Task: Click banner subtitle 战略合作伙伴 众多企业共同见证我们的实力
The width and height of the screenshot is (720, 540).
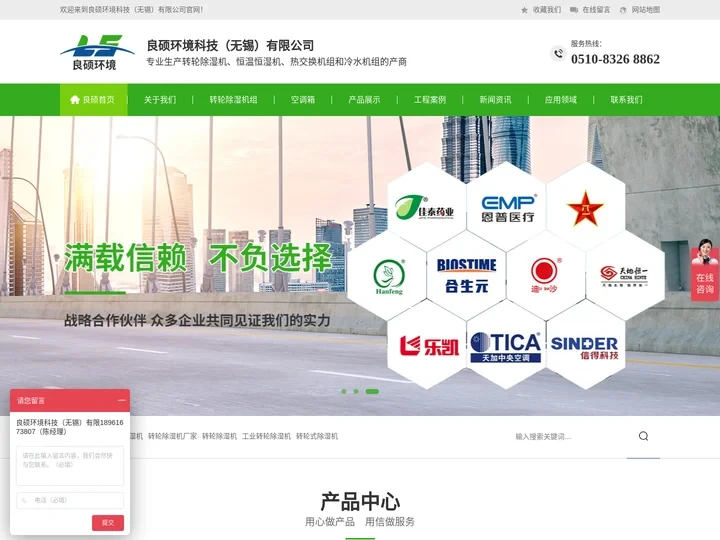Action: 197,320
